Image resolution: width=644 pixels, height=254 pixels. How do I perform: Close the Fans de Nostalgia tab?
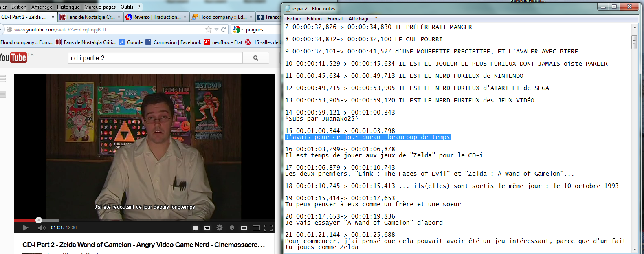pyautogui.click(x=119, y=17)
